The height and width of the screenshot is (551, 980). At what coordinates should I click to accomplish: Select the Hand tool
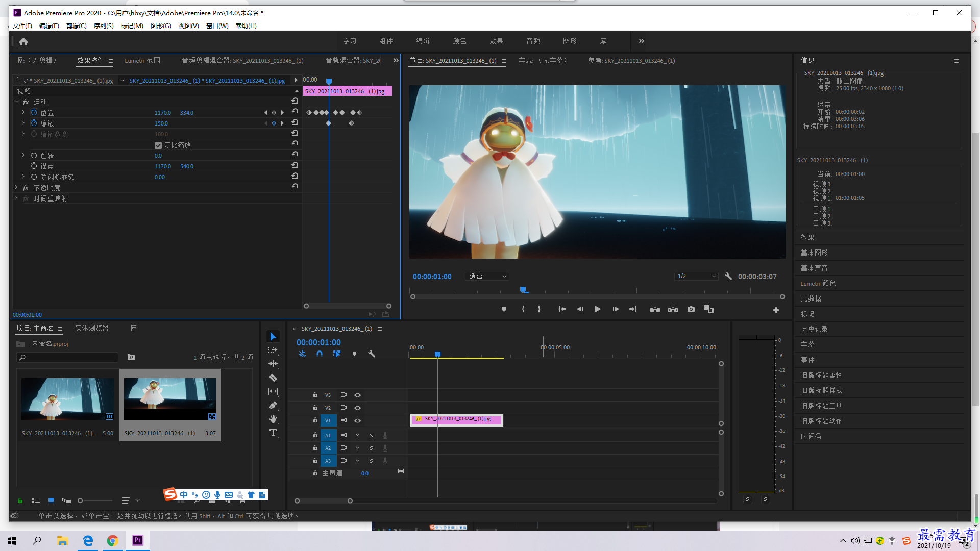[273, 419]
